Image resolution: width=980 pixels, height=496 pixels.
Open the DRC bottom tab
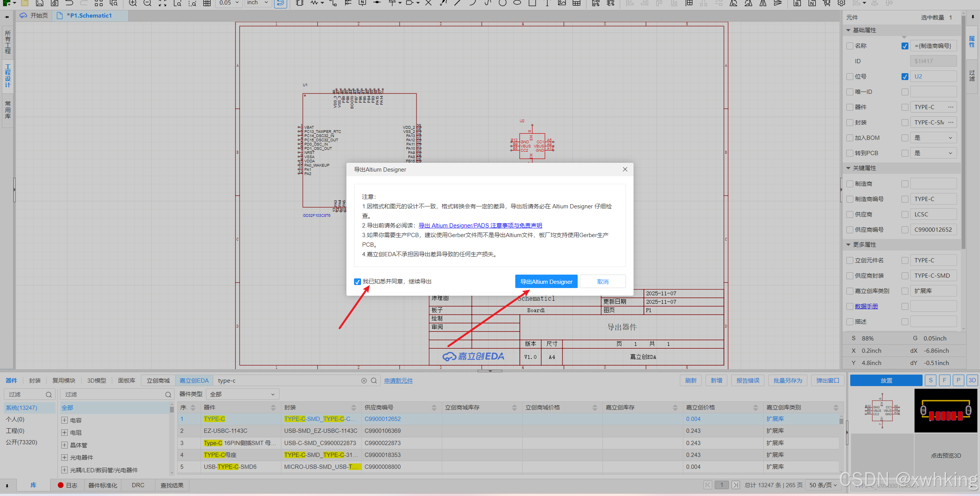tap(138, 485)
